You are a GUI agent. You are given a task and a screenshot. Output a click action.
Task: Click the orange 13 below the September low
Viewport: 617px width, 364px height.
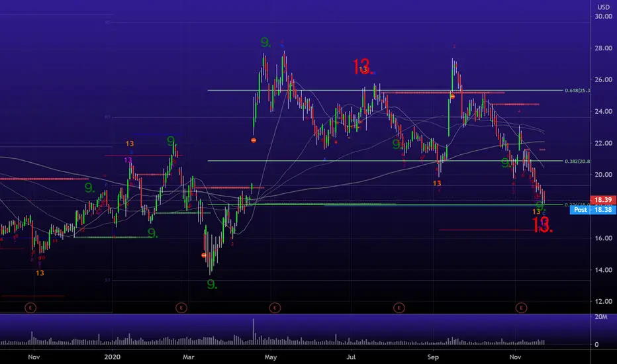(437, 183)
